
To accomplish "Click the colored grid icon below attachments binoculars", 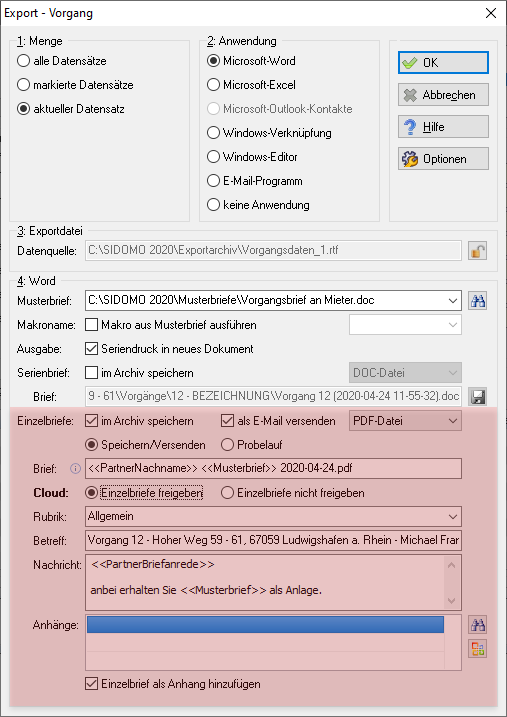I will click(x=477, y=649).
